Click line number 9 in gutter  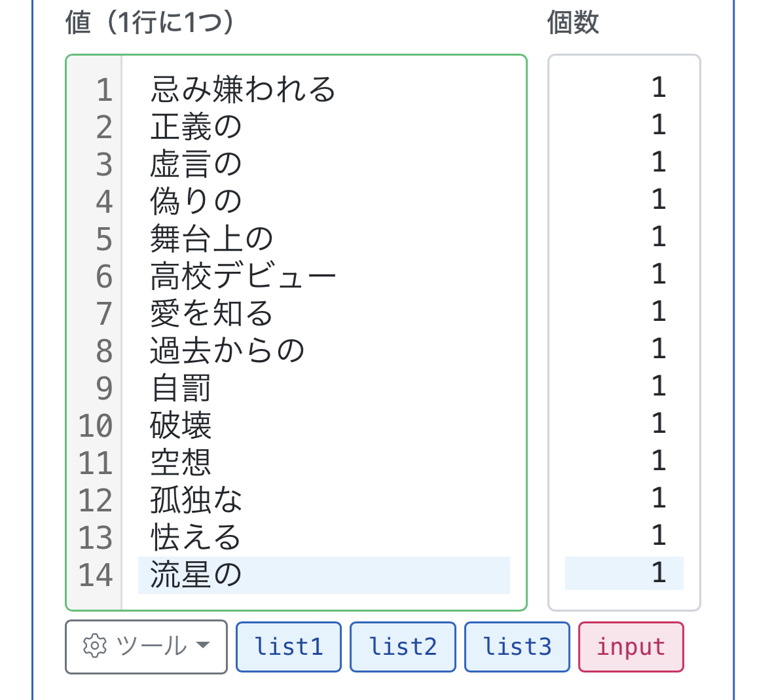103,388
